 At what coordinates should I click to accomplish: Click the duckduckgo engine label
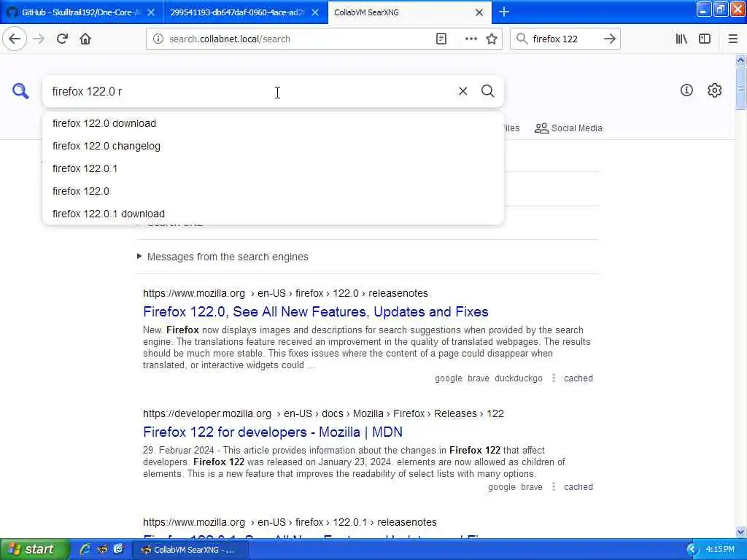click(519, 378)
